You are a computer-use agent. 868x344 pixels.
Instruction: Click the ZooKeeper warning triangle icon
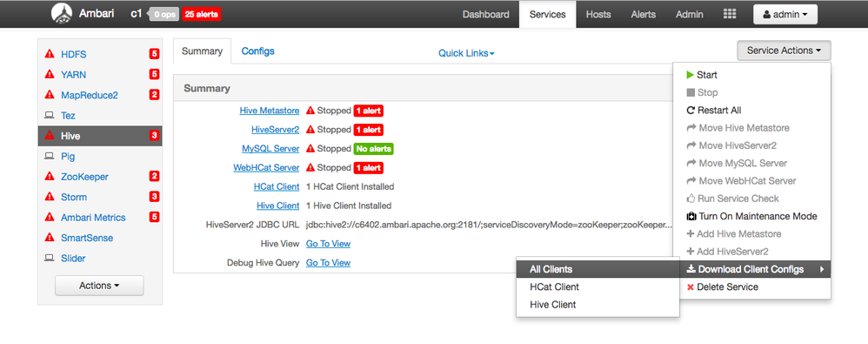click(x=50, y=177)
